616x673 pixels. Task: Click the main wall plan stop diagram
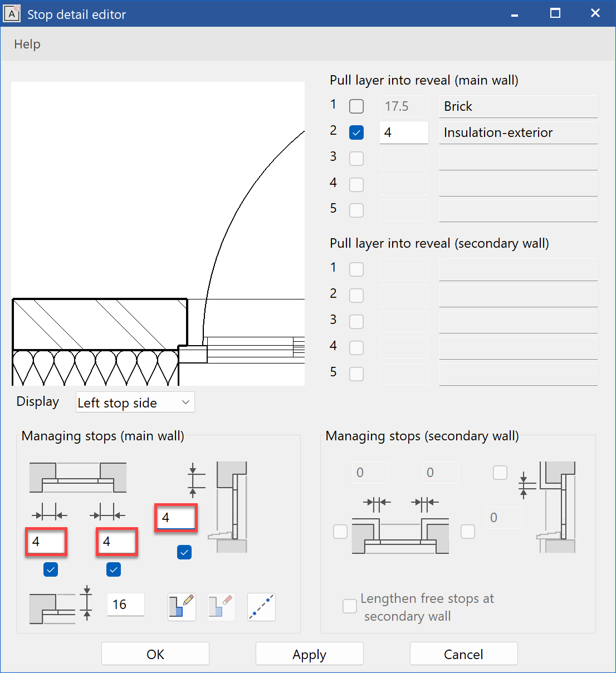[78, 478]
